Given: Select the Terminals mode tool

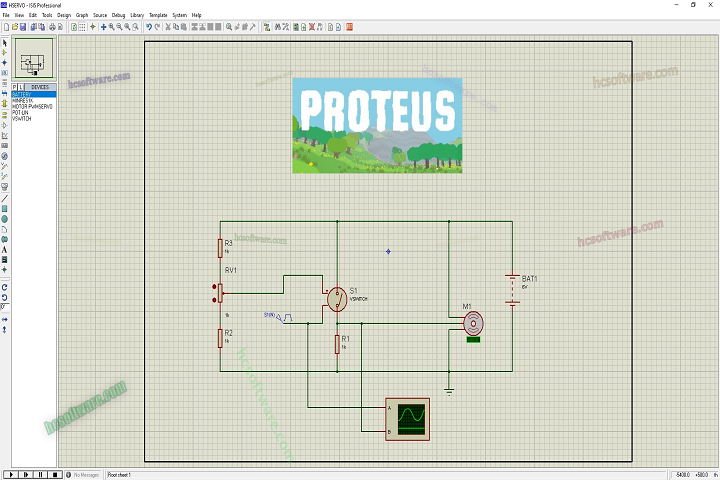Looking at the screenshot, I should 5,115.
